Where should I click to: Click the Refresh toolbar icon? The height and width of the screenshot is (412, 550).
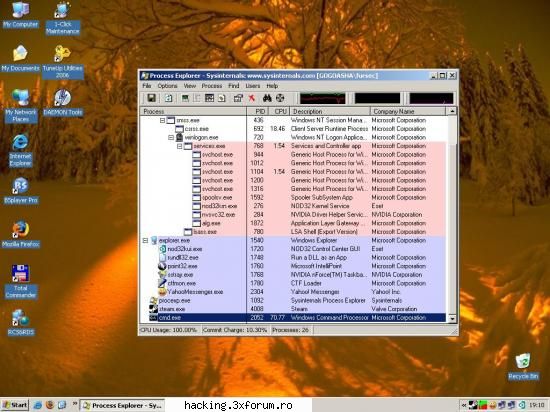pyautogui.click(x=168, y=98)
